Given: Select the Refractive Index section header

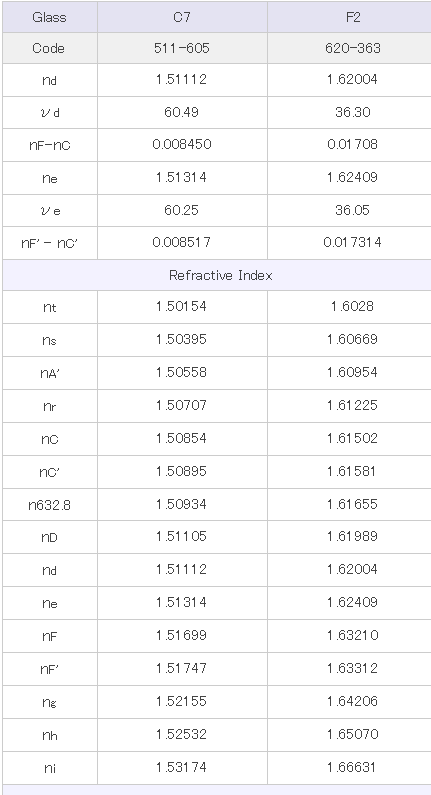Looking at the screenshot, I should tap(220, 275).
